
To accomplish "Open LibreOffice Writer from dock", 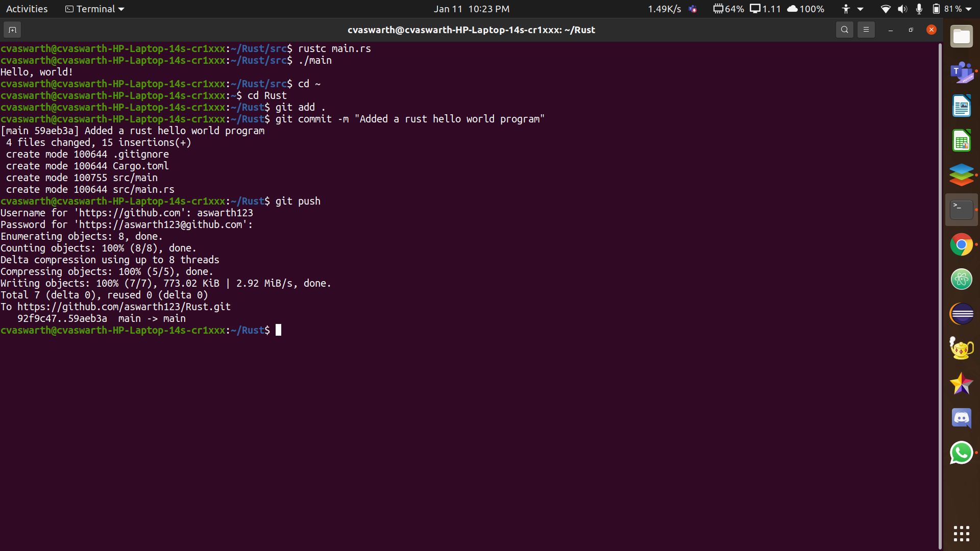I will 961,106.
